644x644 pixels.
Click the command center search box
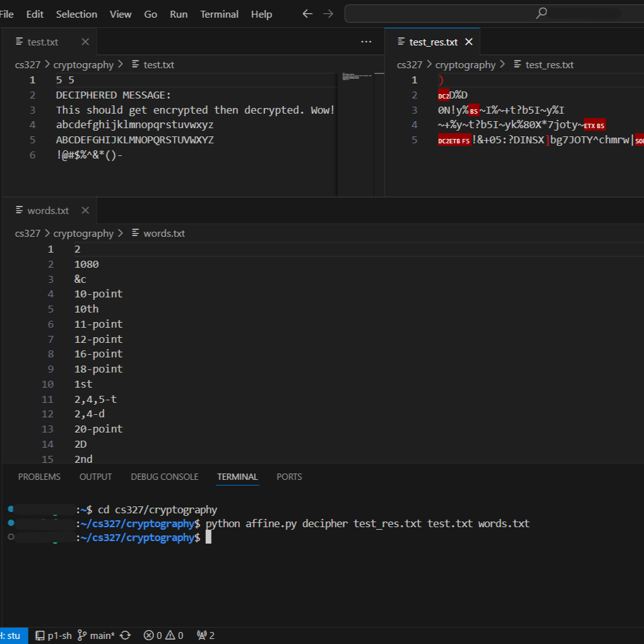tap(494, 13)
